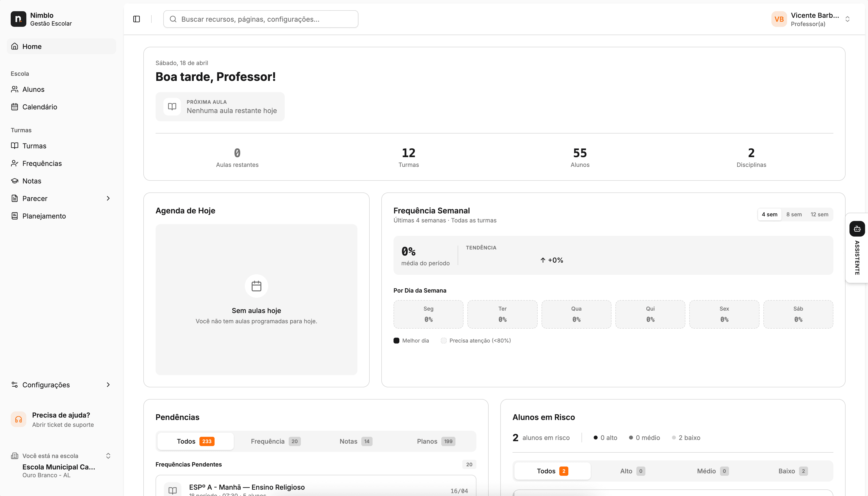Open the Calendário menu item

[61, 107]
